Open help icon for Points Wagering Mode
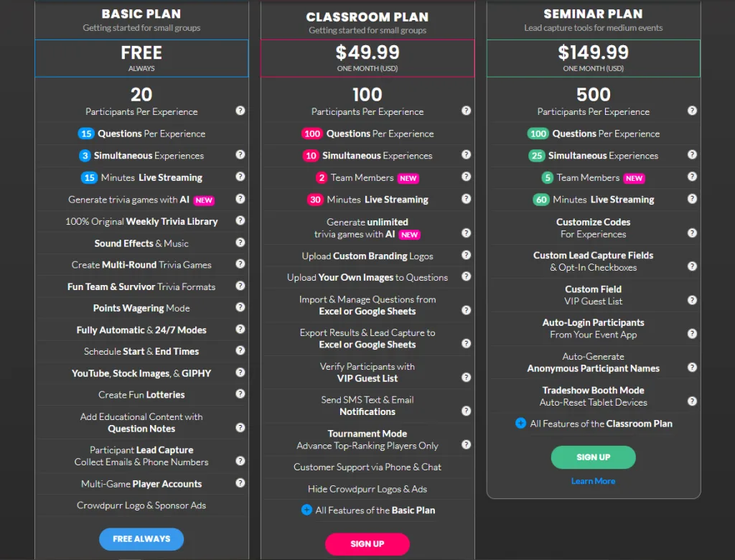The image size is (735, 560). click(240, 307)
